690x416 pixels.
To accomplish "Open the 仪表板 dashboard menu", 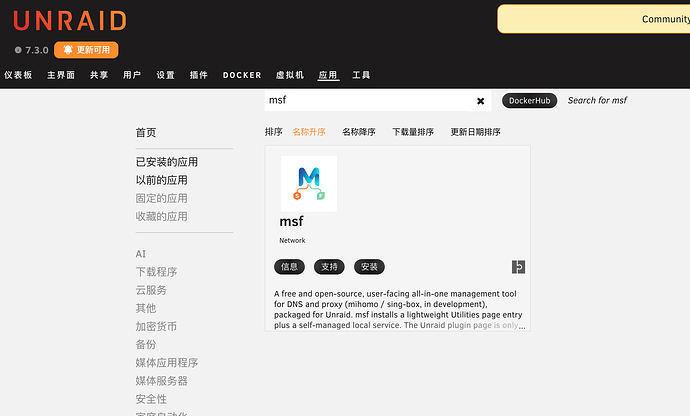I will tap(18, 75).
